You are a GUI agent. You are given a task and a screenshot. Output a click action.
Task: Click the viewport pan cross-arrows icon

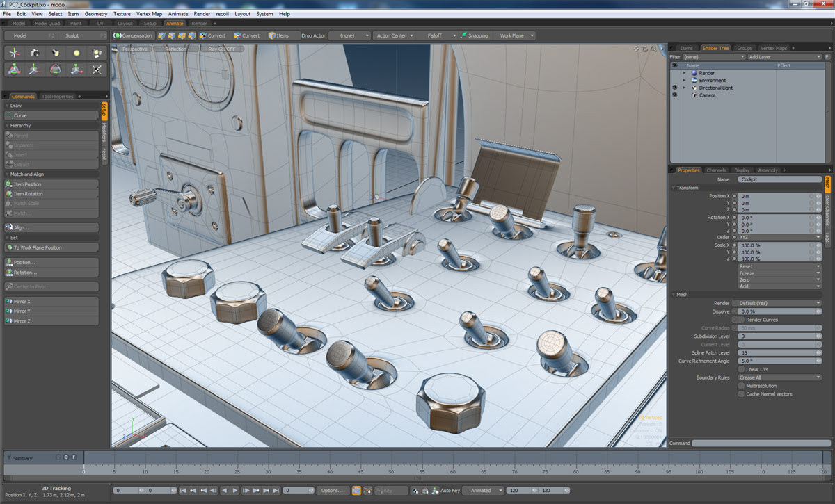(637, 49)
